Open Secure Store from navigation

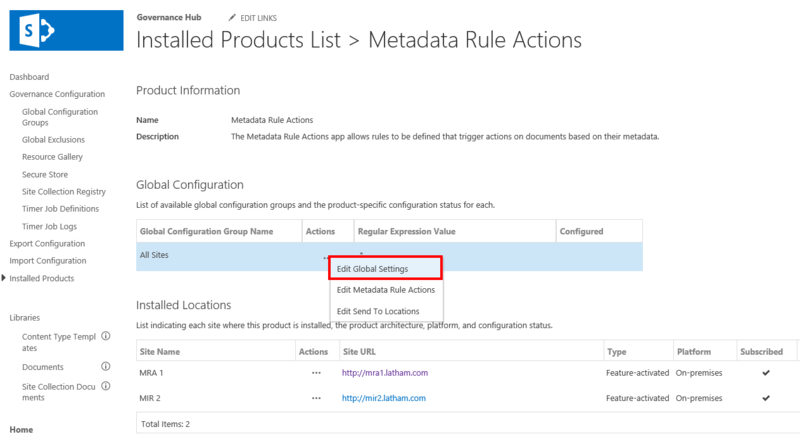[x=46, y=174]
